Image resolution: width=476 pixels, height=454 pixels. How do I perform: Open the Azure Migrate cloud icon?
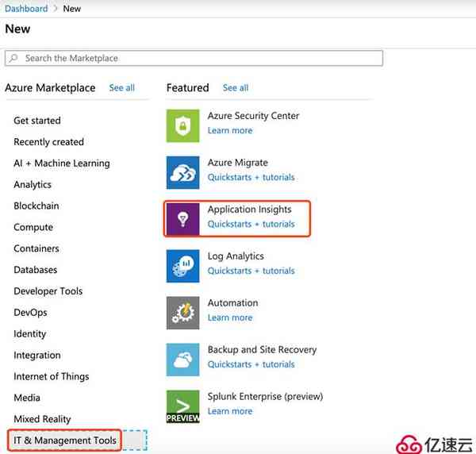(182, 172)
